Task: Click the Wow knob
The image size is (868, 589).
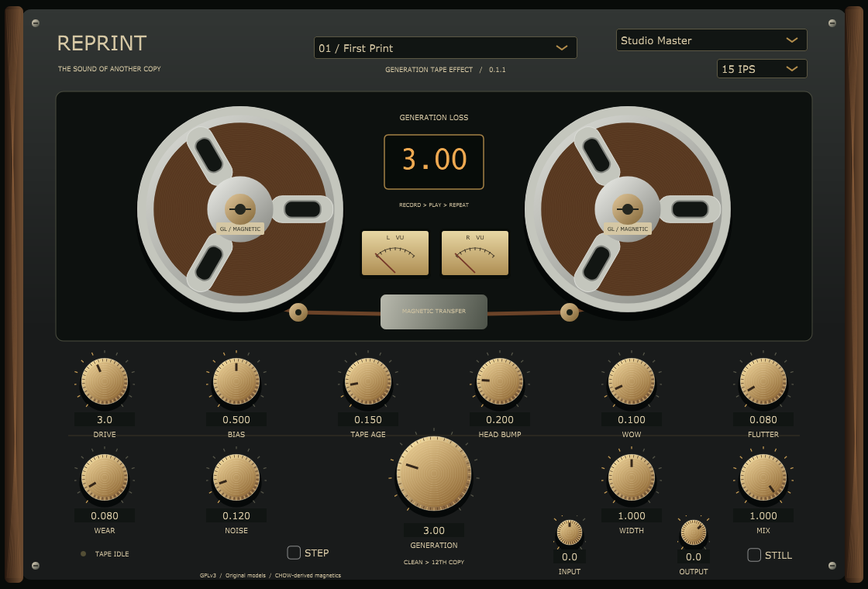Action: coord(632,381)
